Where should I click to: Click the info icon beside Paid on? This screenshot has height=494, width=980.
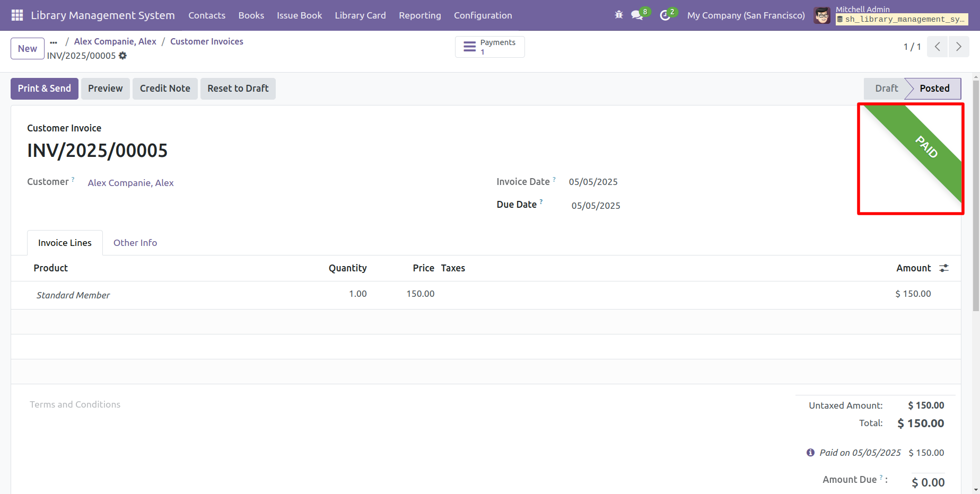tap(810, 453)
